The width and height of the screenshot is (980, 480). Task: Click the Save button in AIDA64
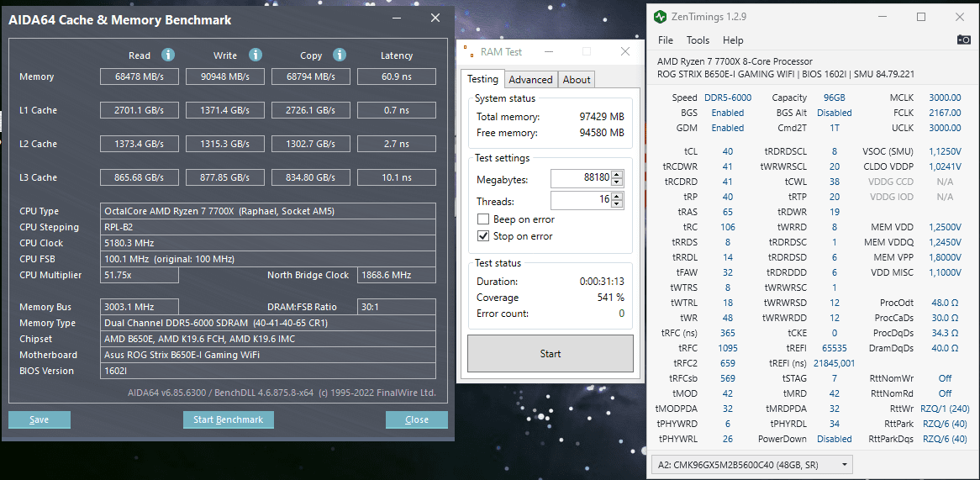click(40, 419)
